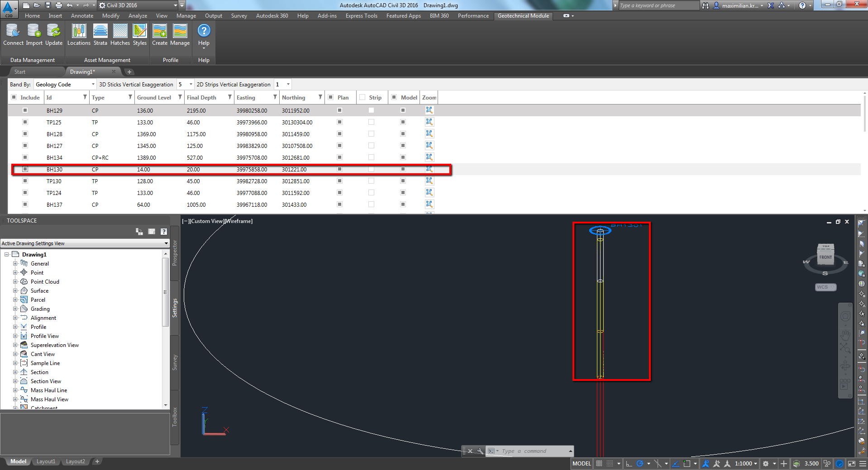This screenshot has height=470, width=868.
Task: Open the Band By Geology Code dropdown
Action: (65, 85)
